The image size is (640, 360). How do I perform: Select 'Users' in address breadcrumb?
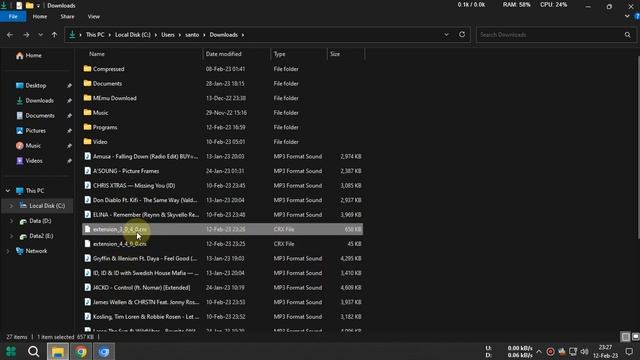168,35
